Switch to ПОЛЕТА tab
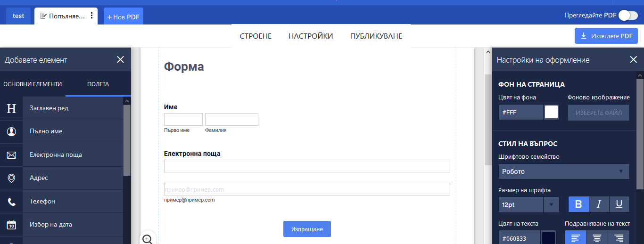Image resolution: width=644 pixels, height=244 pixels. (x=98, y=84)
